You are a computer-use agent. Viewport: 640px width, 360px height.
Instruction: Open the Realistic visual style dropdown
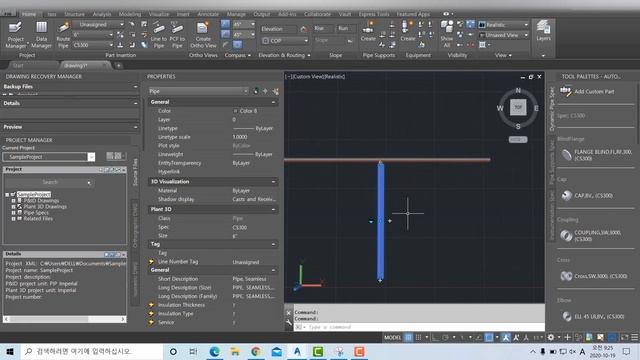pyautogui.click(x=503, y=25)
